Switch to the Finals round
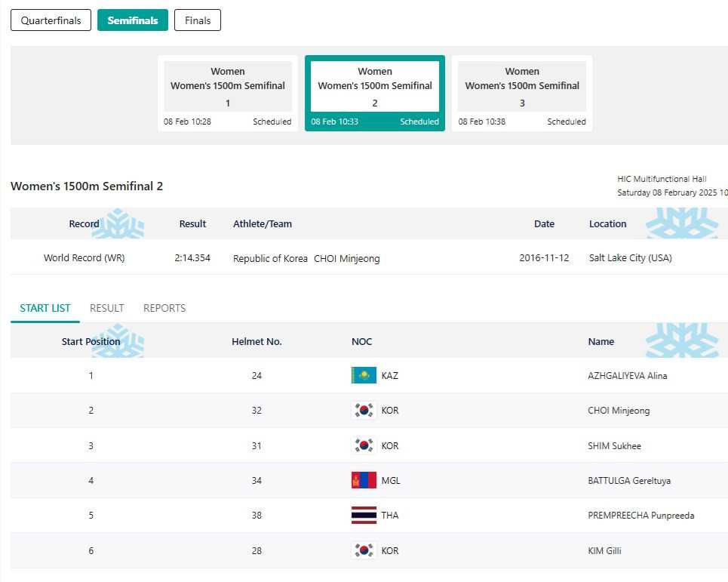Viewport: 728px width, 582px height. [198, 20]
